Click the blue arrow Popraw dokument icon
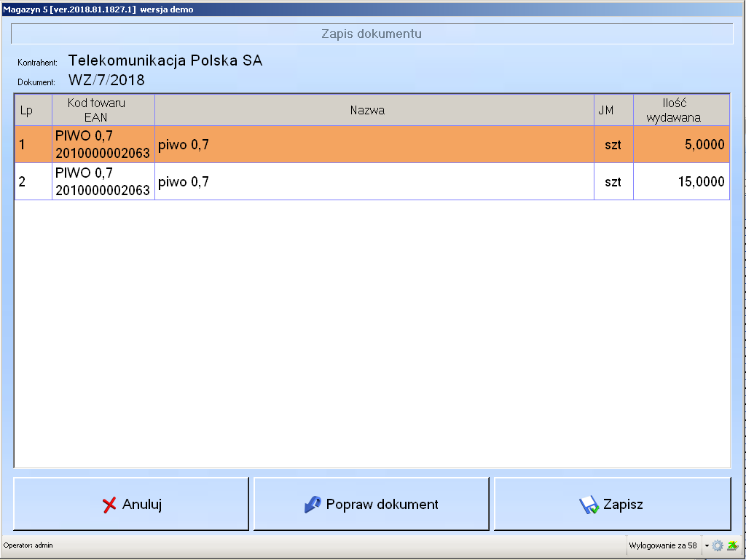 (313, 505)
